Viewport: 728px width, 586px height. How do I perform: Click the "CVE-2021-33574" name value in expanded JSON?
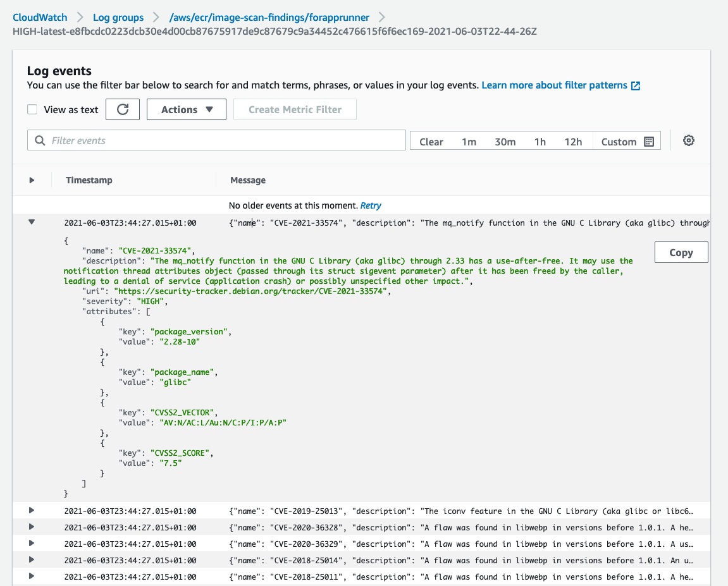click(155, 251)
